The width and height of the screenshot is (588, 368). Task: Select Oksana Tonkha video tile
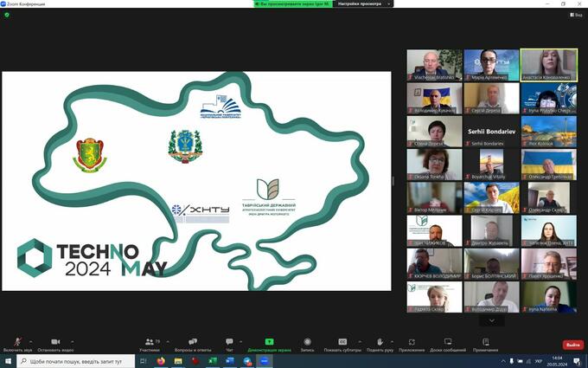tap(435, 165)
